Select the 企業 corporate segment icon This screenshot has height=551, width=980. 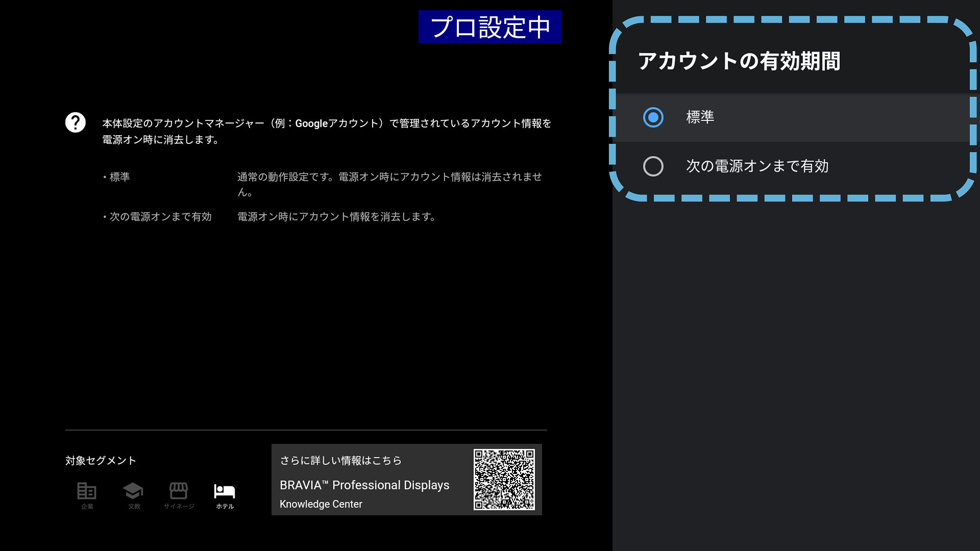(x=87, y=491)
